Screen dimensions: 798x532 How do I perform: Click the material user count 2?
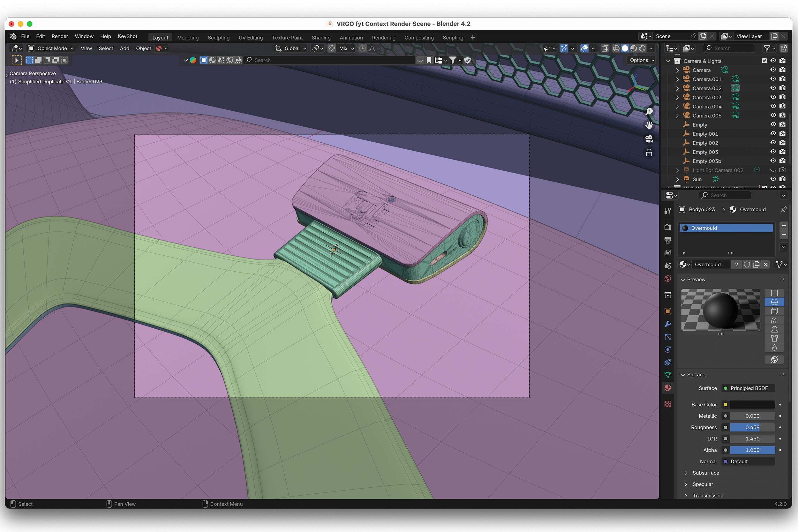(736, 265)
